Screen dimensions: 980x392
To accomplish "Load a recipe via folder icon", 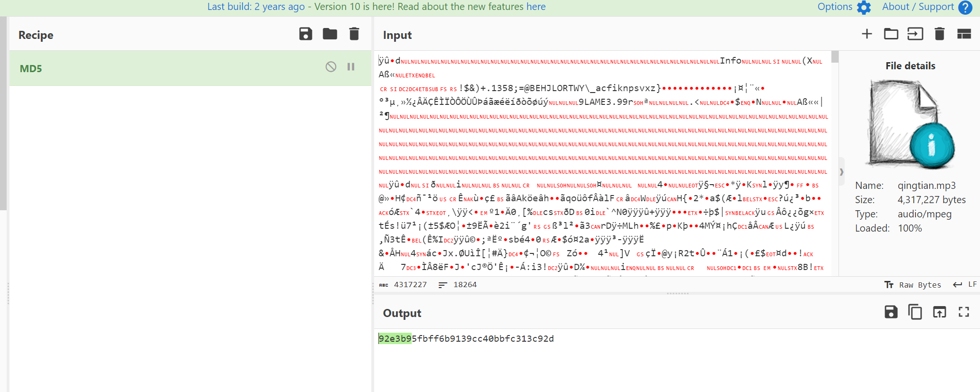I will [x=330, y=34].
